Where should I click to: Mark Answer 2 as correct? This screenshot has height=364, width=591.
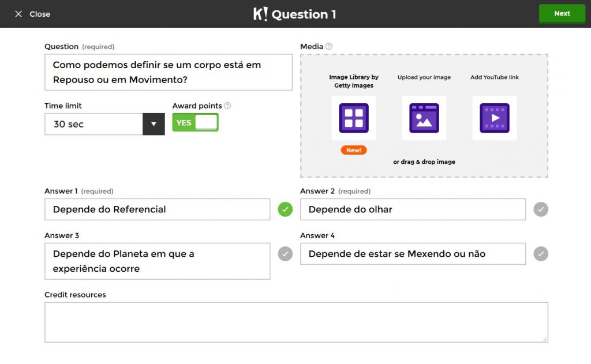(541, 209)
